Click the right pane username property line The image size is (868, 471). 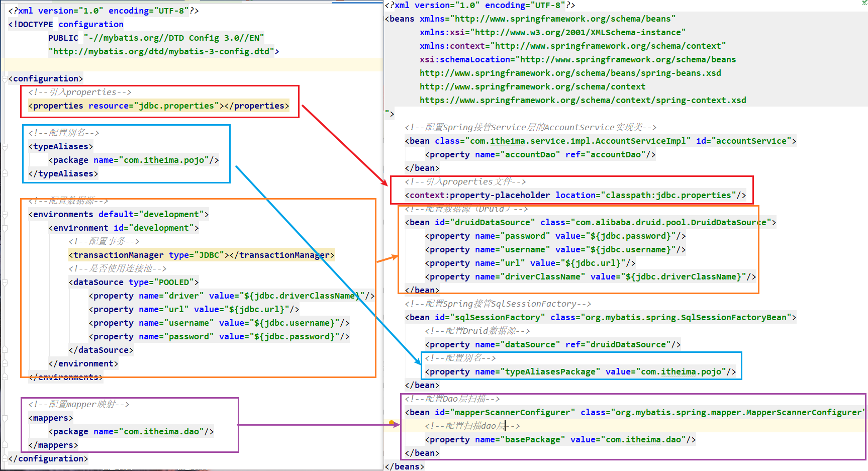click(555, 249)
